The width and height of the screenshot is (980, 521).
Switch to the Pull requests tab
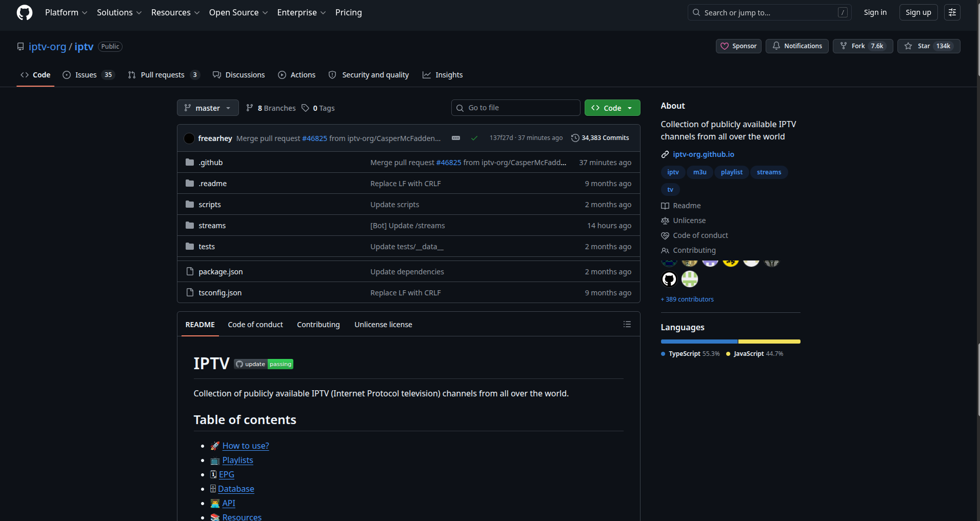(x=164, y=75)
